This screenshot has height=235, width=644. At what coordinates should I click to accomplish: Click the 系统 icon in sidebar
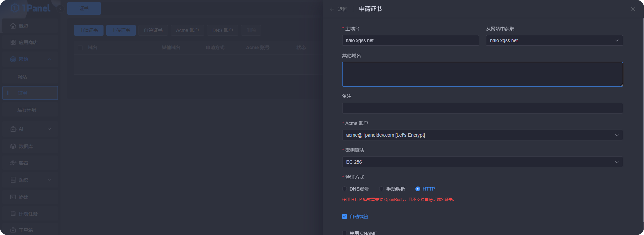(x=13, y=180)
